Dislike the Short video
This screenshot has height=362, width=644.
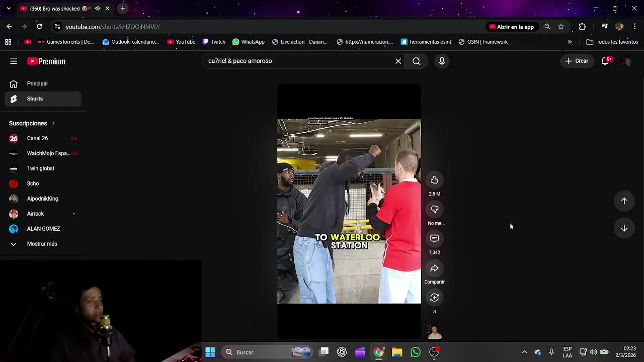(x=434, y=209)
